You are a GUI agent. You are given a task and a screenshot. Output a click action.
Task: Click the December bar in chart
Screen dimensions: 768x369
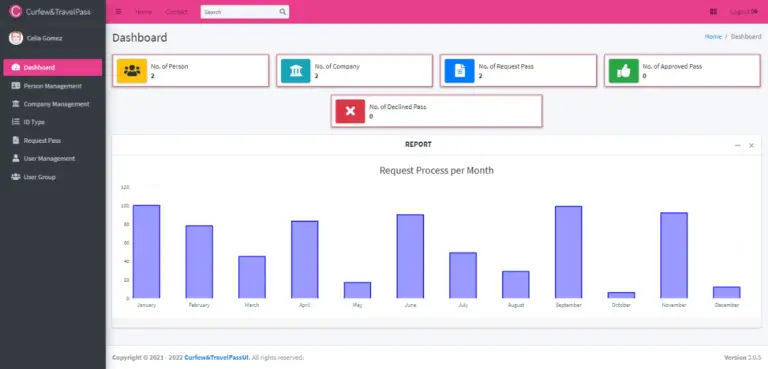click(727, 293)
